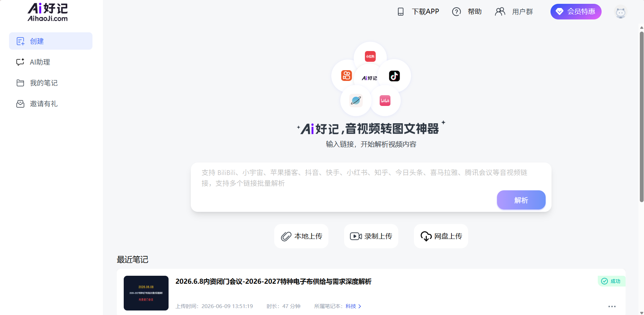Image resolution: width=644 pixels, height=315 pixels.
Task: Click the 成功 status badge
Action: 611,281
